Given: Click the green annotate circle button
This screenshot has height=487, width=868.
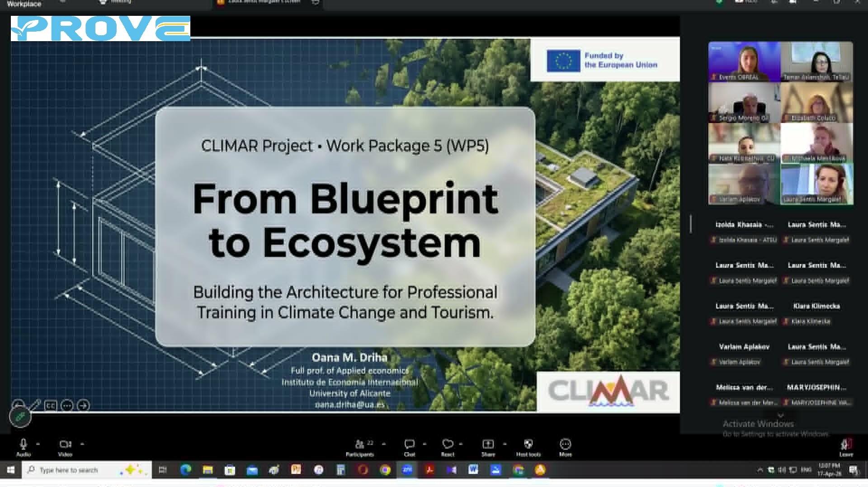Looking at the screenshot, I should (x=20, y=417).
